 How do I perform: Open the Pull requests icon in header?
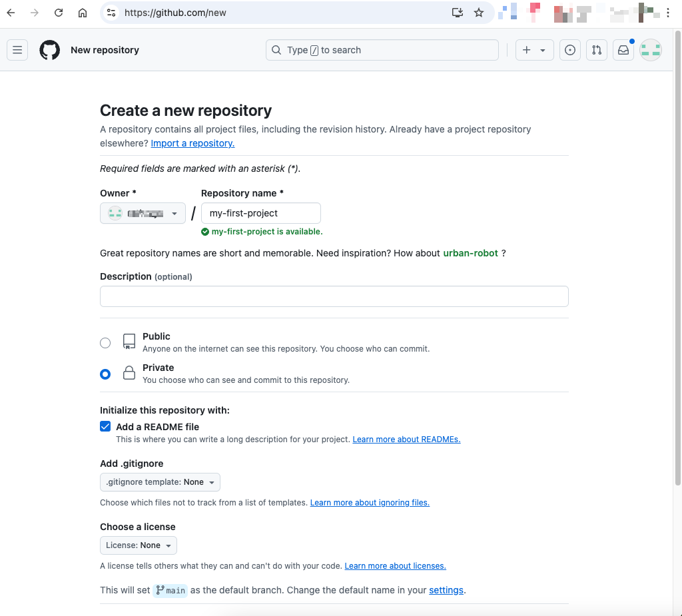point(597,50)
